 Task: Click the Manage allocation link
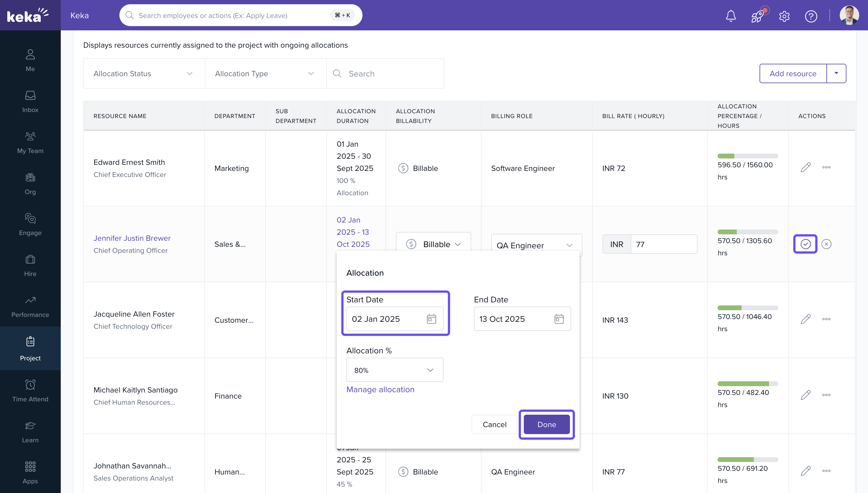[x=380, y=389]
